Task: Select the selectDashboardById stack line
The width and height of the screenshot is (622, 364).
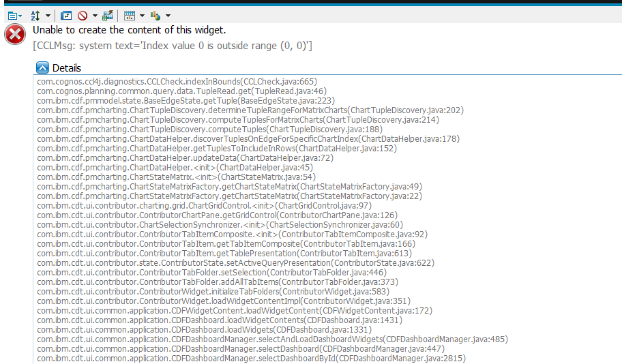Action: tap(252, 358)
